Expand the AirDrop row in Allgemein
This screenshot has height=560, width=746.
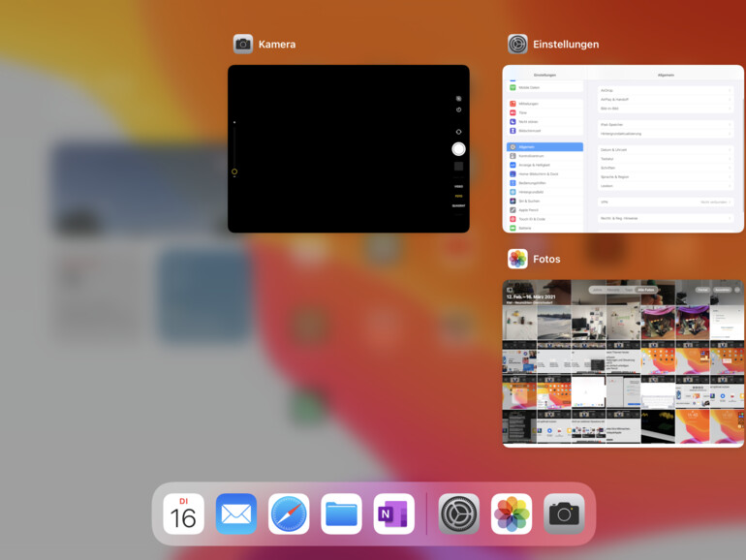pyautogui.click(x=666, y=90)
